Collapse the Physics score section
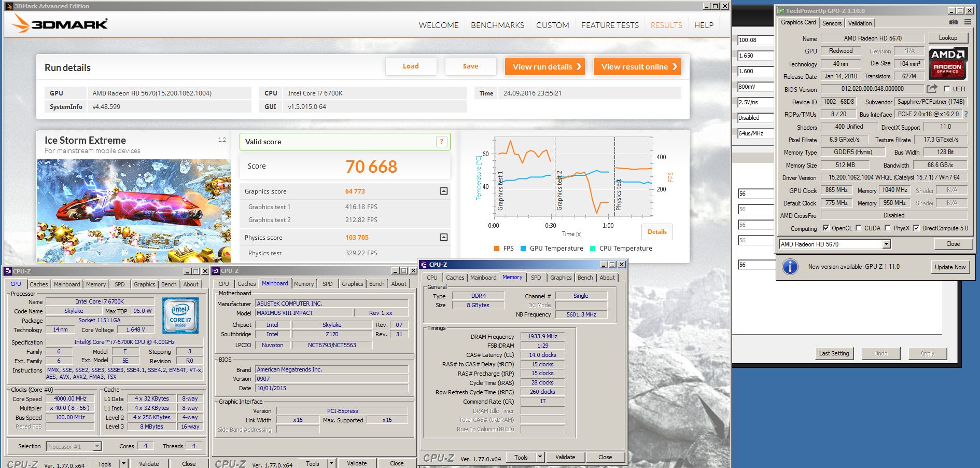 click(444, 237)
